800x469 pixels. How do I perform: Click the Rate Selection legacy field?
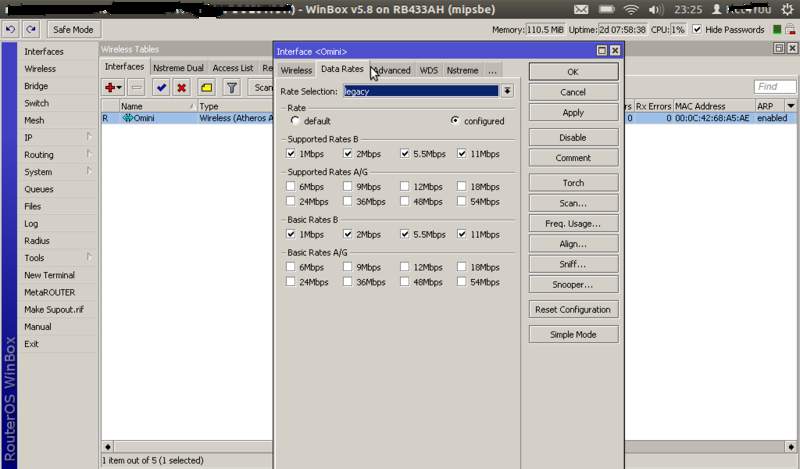421,91
